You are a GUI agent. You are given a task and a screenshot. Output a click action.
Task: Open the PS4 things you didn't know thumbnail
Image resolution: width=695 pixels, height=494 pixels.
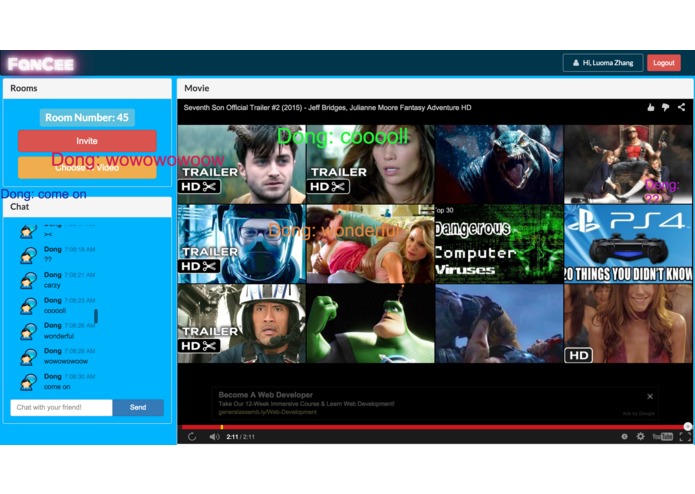(628, 244)
